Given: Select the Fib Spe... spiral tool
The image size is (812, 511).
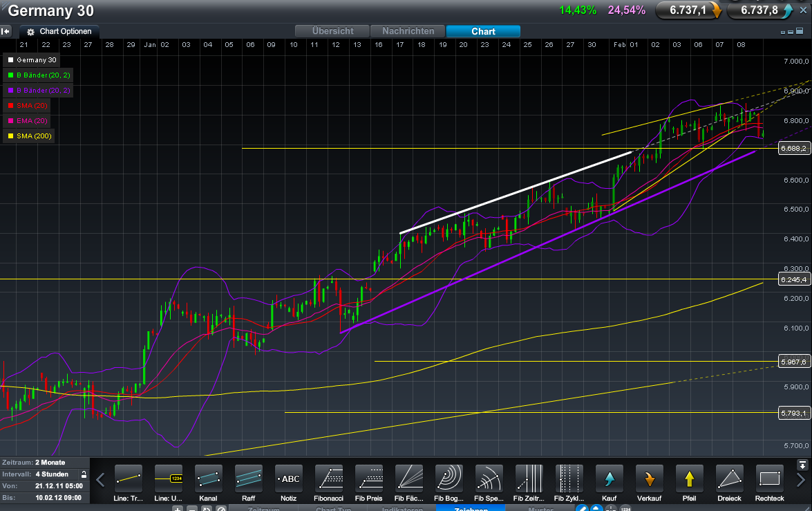Looking at the screenshot, I should click(489, 479).
